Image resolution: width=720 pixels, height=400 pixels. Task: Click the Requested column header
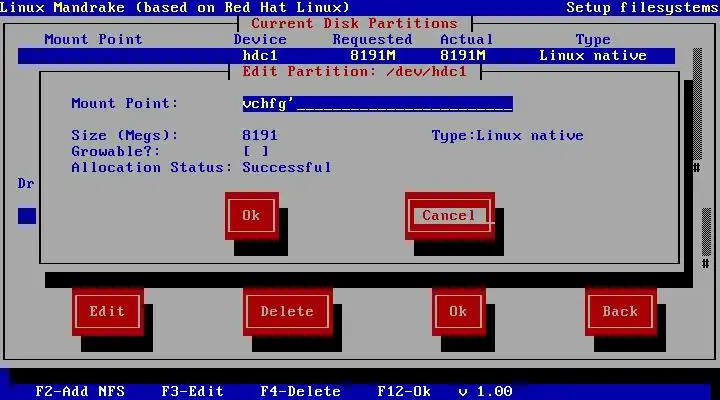tap(372, 39)
